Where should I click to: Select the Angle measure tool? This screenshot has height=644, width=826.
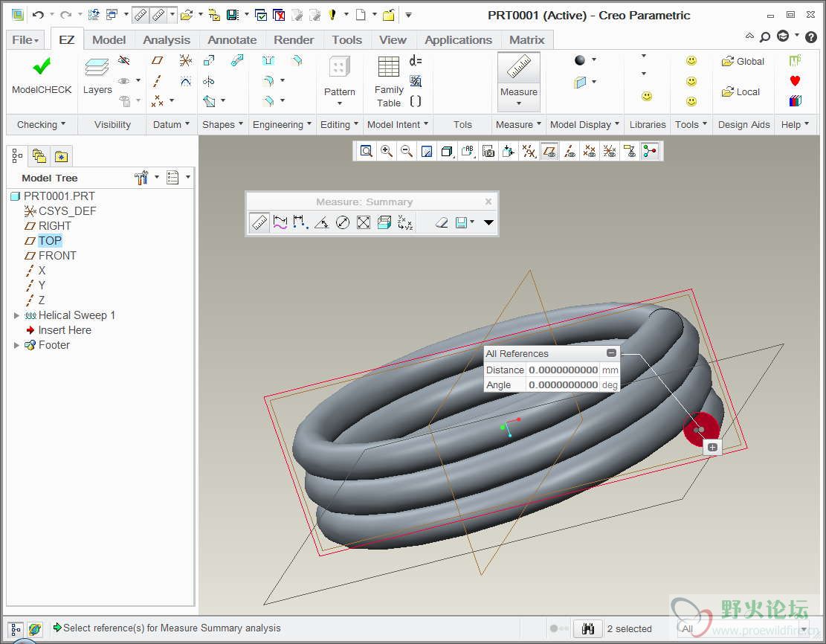322,222
